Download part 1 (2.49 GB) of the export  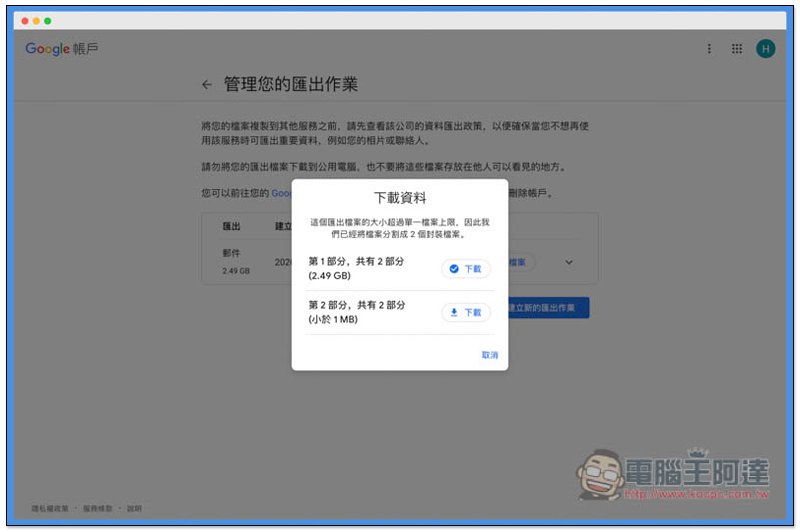(x=466, y=269)
